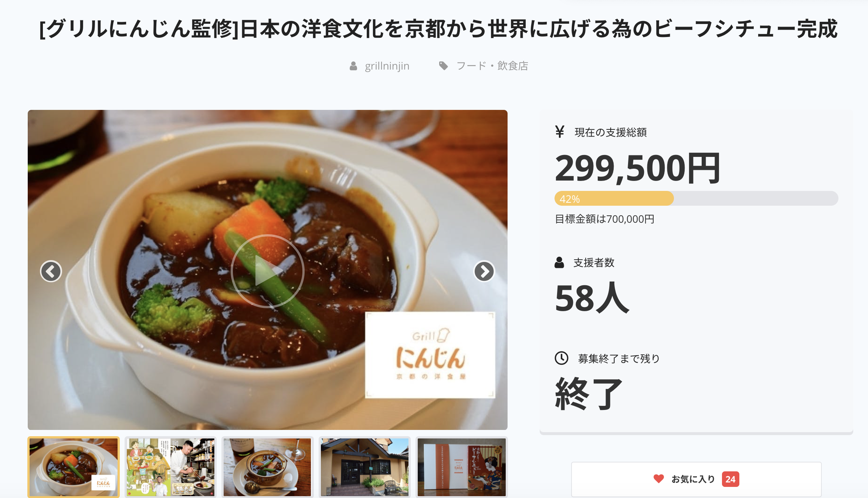Select the first beef stew thumbnail
The width and height of the screenshot is (868, 498).
coord(74,467)
